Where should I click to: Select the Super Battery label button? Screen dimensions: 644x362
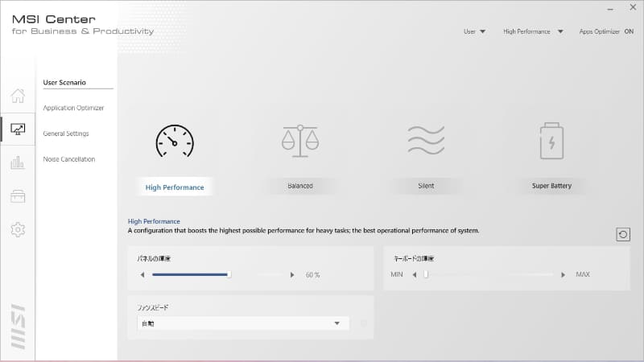551,186
